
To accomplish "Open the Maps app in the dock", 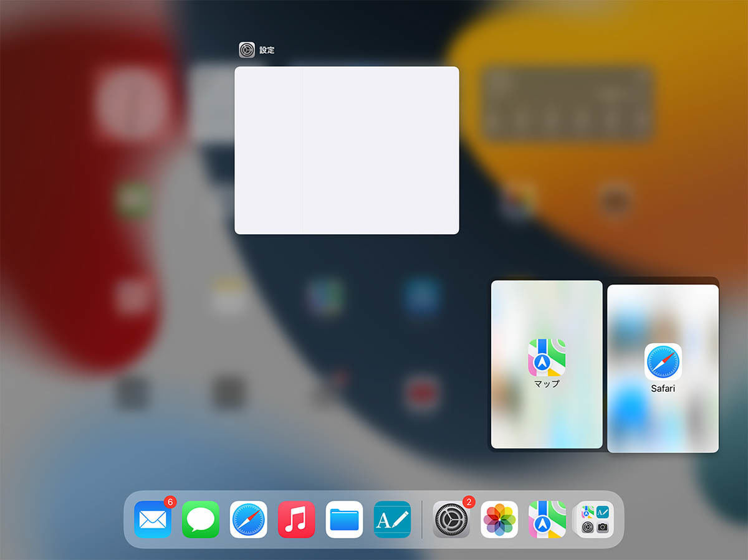I will (x=547, y=519).
